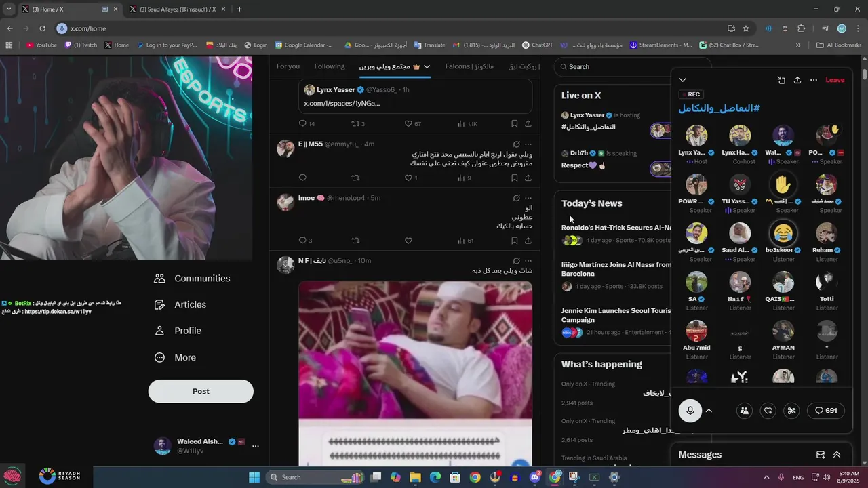
Task: Open Profile in sidebar
Action: point(178,331)
